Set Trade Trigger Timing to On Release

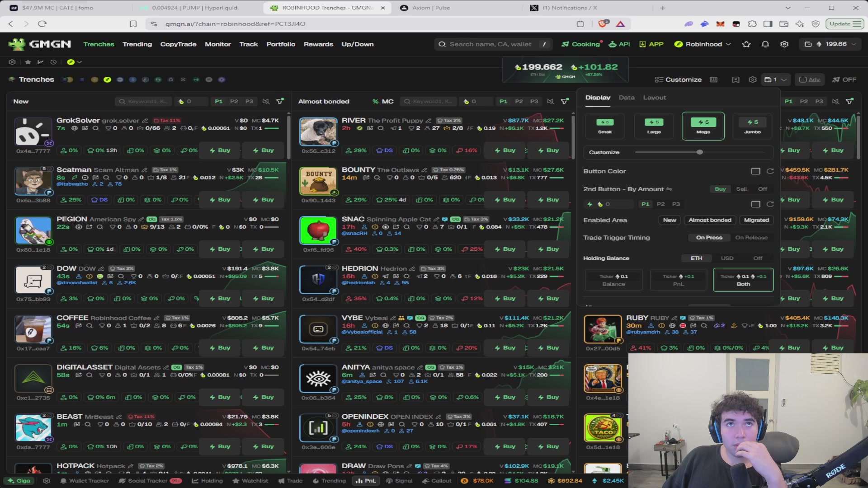click(751, 238)
